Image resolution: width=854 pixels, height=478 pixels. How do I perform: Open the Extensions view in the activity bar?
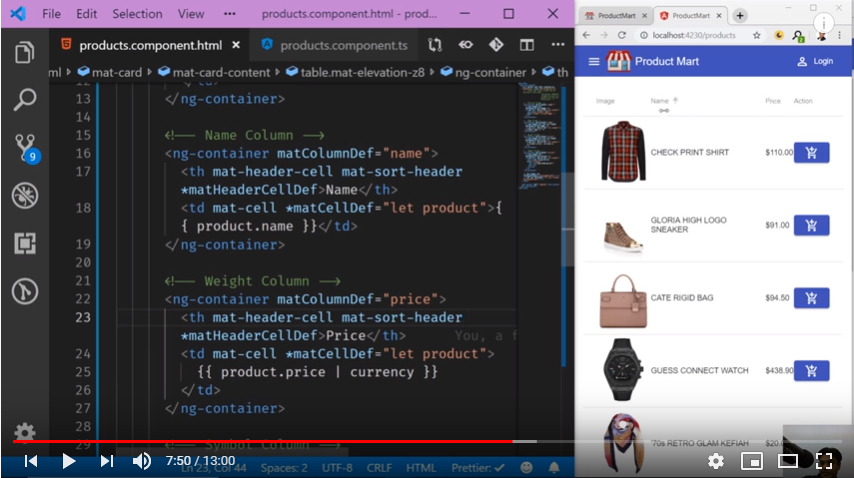point(25,243)
